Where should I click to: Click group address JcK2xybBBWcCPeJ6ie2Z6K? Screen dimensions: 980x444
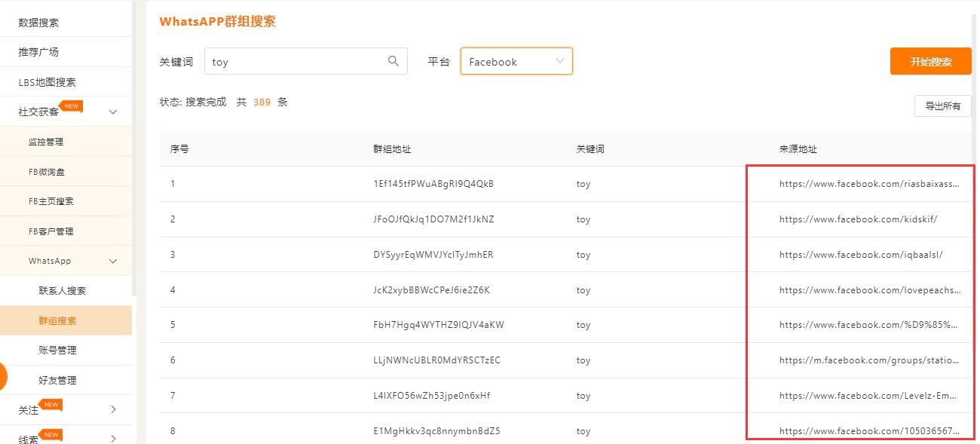click(x=431, y=290)
